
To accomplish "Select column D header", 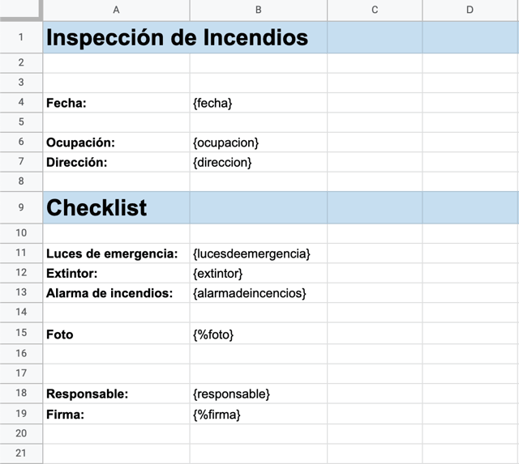I will pyautogui.click(x=470, y=10).
